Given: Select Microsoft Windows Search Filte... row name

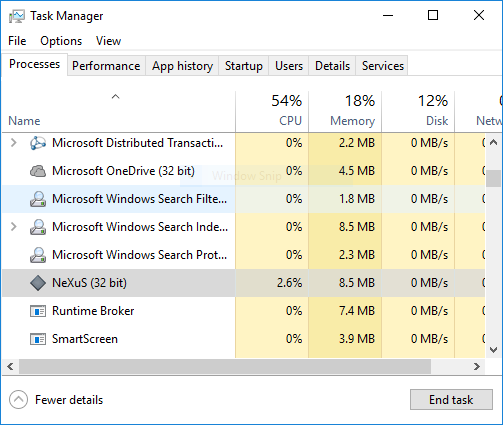Looking at the screenshot, I should tap(140, 199).
